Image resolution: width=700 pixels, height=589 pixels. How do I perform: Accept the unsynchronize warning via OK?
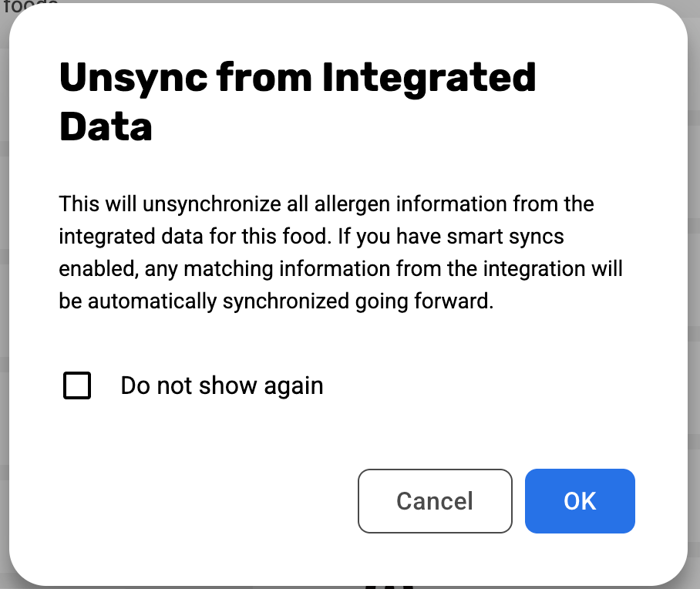point(580,501)
